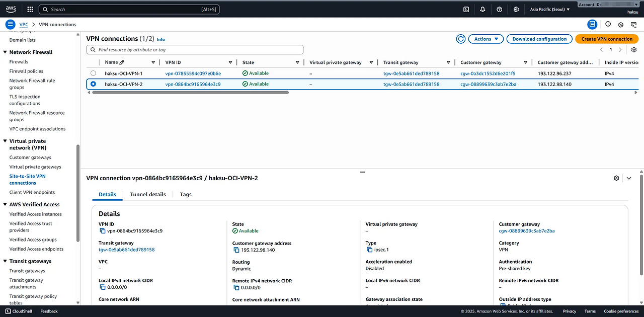Open the help question mark menu
Screen dimensions: 644x317
(x=499, y=9)
